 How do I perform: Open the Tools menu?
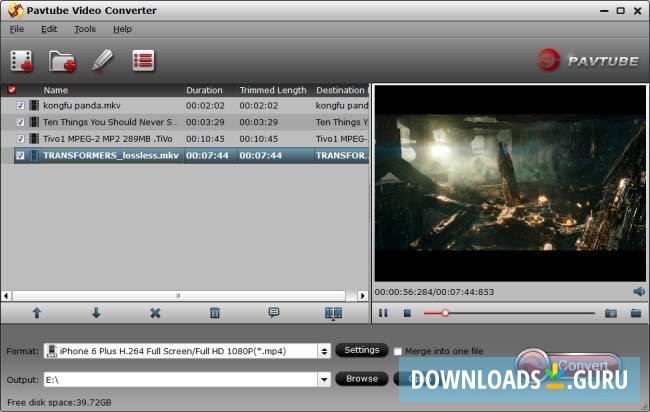[x=85, y=29]
